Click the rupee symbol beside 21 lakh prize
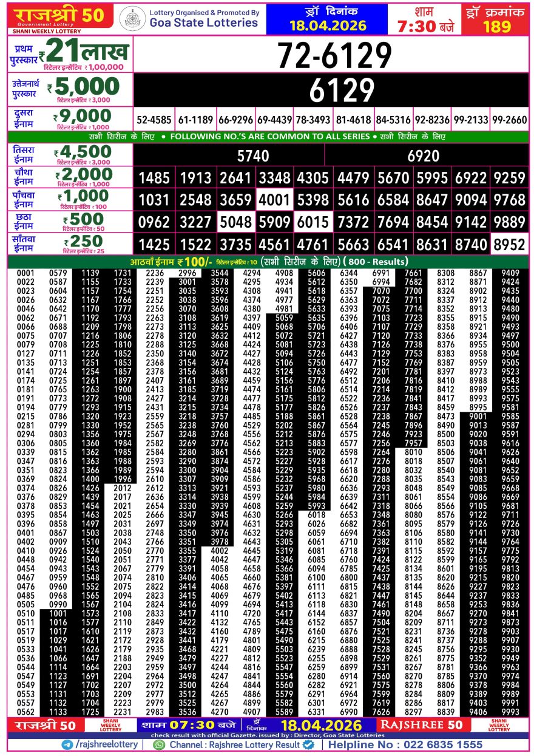 (42, 55)
